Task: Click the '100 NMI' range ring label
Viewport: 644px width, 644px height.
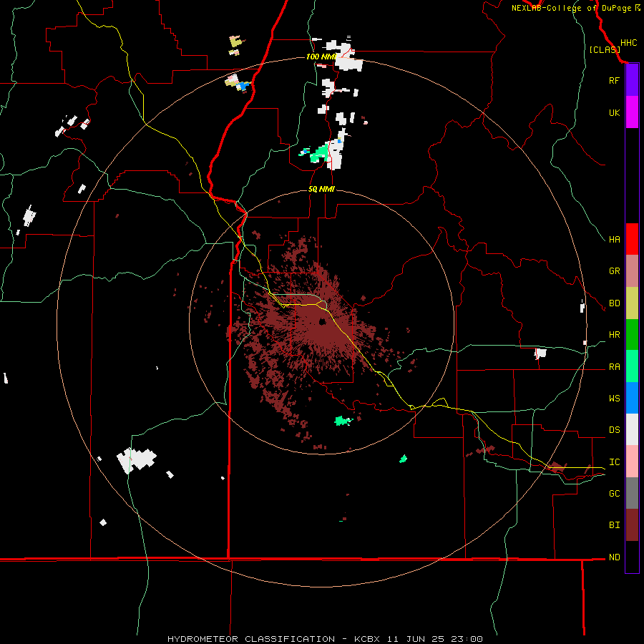Action: pyautogui.click(x=321, y=57)
